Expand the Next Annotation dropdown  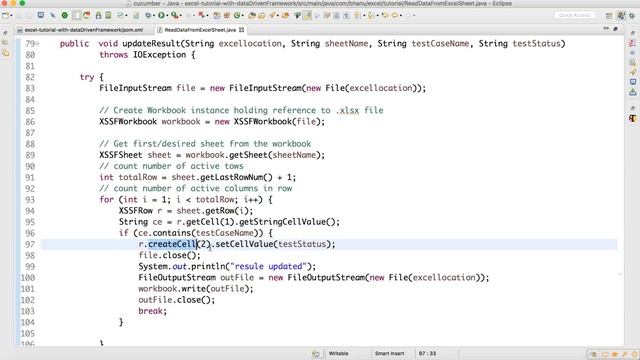(364, 16)
